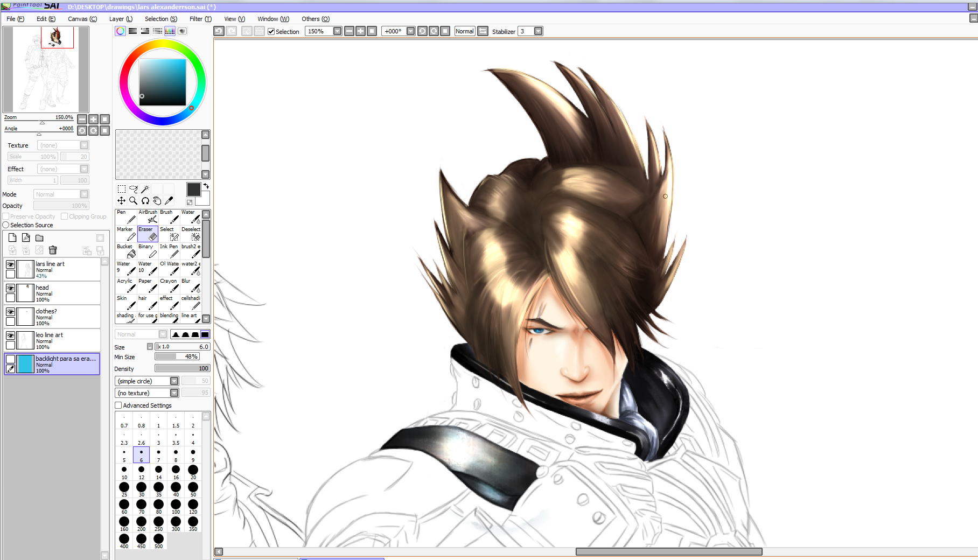Viewport: 978px width, 560px height.
Task: Open the File menu
Action: [x=15, y=19]
